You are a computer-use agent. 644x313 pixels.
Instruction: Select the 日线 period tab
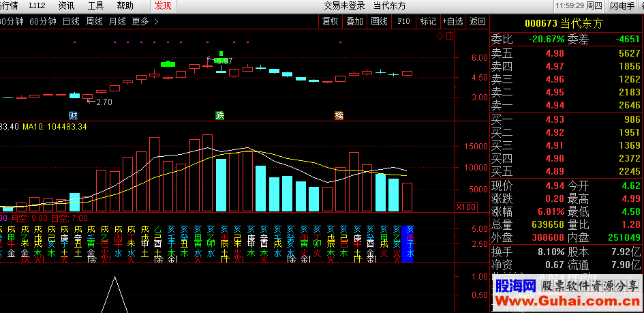pos(71,22)
